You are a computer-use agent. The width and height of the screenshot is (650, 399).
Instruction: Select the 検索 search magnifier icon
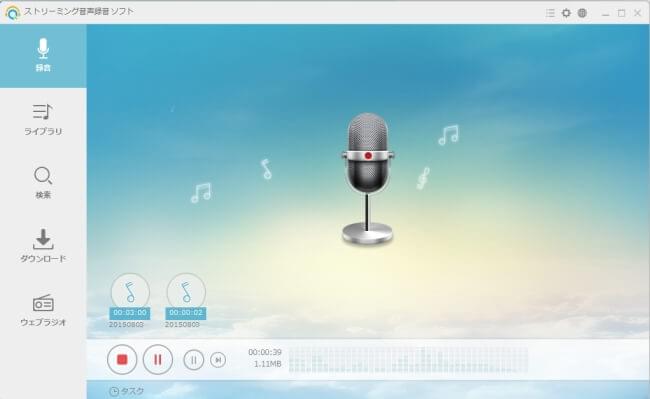click(43, 176)
